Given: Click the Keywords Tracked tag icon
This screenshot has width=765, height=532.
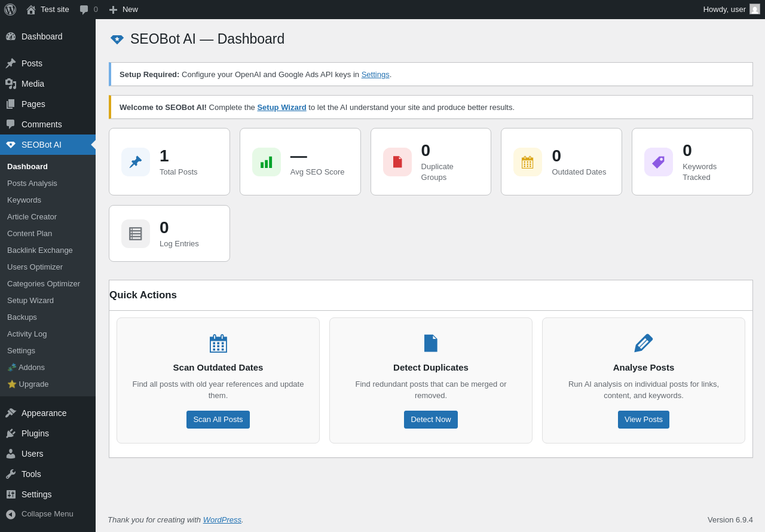Looking at the screenshot, I should coord(659,162).
